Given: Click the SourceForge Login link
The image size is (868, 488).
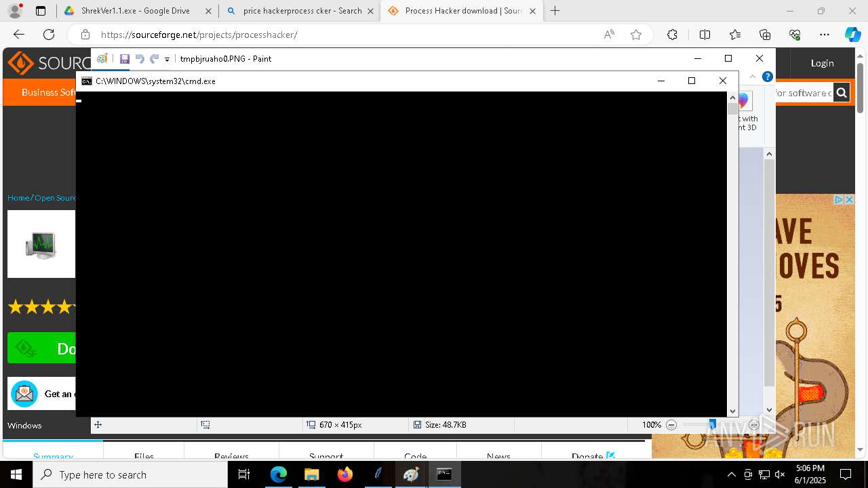Looking at the screenshot, I should click(822, 63).
